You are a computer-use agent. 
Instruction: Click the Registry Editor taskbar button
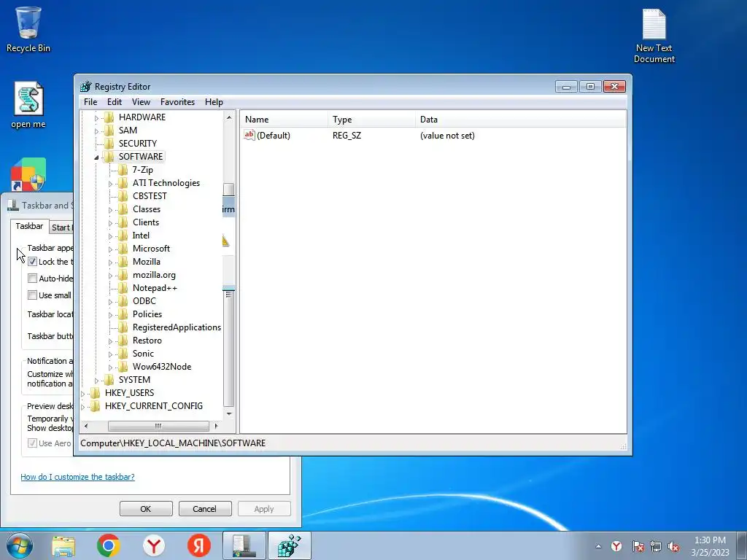[x=289, y=545]
